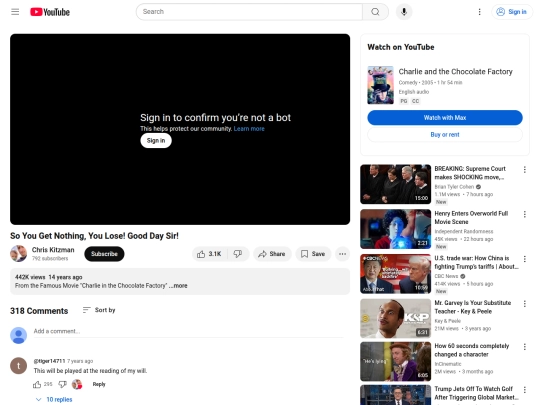540x405 pixels.
Task: Open options for How 60 seconds video
Action: pos(525,347)
